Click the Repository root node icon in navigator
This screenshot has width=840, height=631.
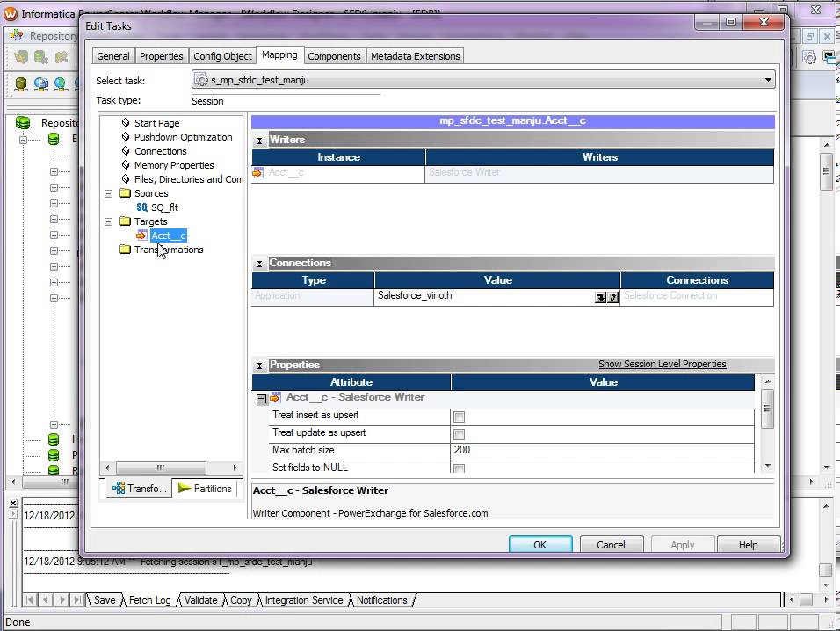click(23, 123)
